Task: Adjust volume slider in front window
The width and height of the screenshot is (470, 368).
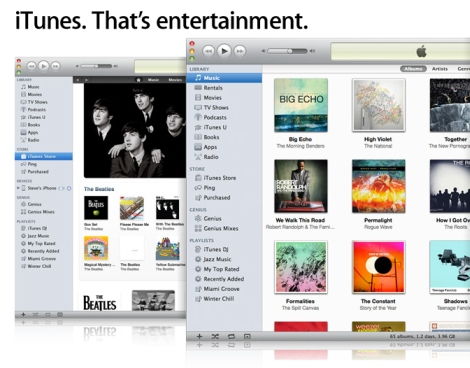Action: [x=287, y=51]
